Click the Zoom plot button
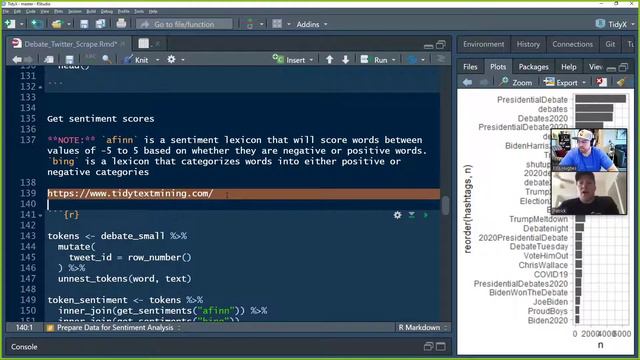640x360 pixels. pyautogui.click(x=516, y=82)
